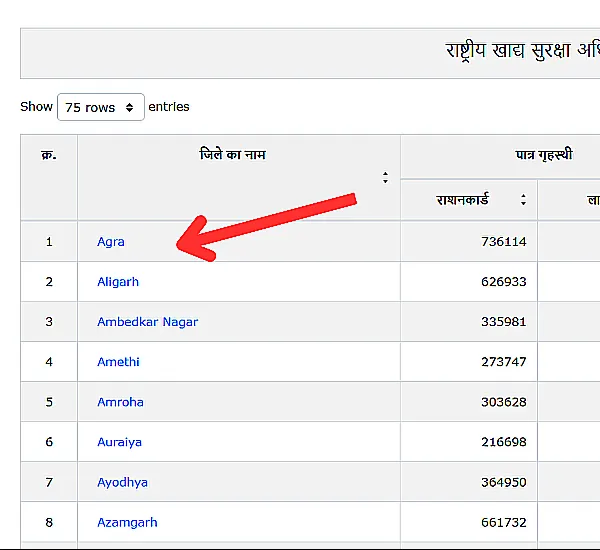Open the Aligarh district link
The width and height of the screenshot is (600, 550).
[118, 282]
